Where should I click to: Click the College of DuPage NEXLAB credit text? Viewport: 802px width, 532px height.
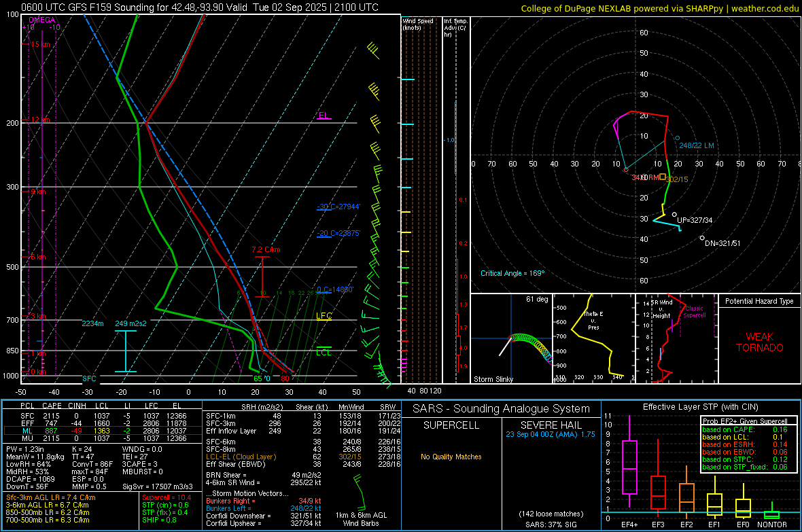(660, 8)
